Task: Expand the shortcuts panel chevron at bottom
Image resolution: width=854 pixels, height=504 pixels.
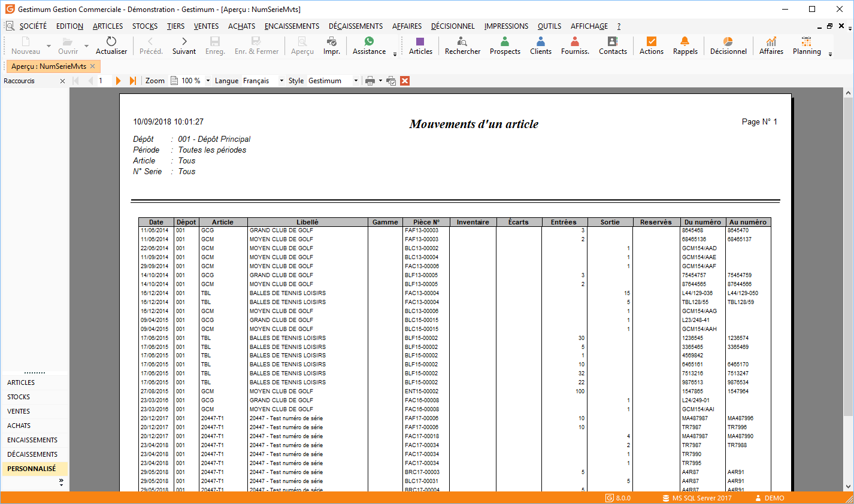Action: [61, 481]
